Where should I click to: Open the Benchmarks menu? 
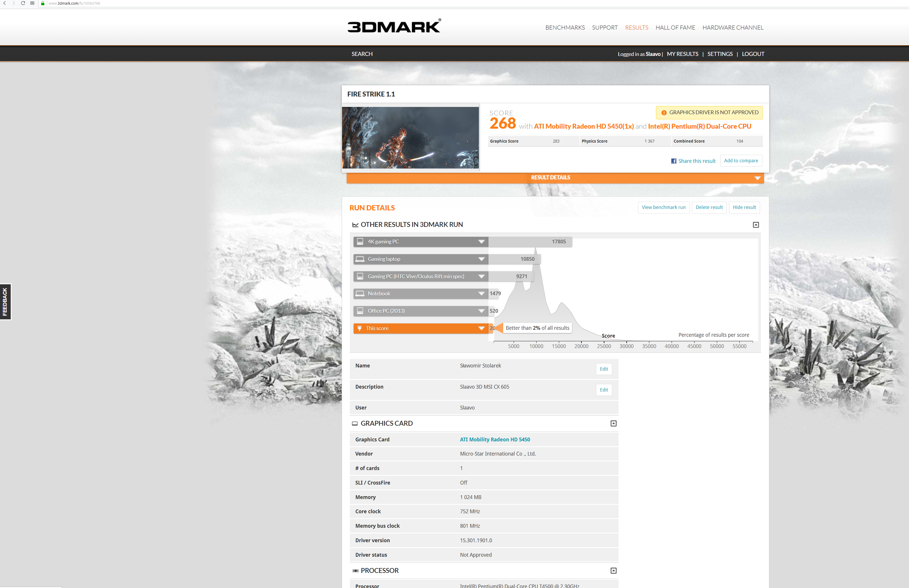[565, 28]
